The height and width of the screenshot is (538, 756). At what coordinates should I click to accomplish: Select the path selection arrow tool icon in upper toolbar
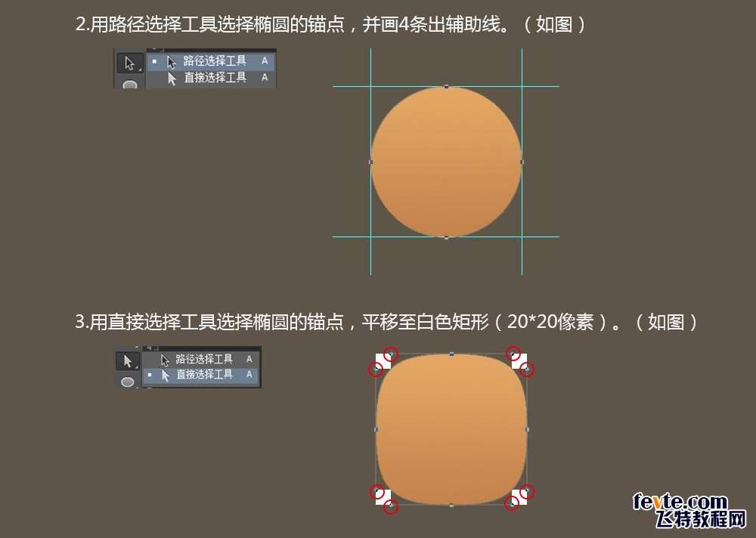[x=130, y=63]
